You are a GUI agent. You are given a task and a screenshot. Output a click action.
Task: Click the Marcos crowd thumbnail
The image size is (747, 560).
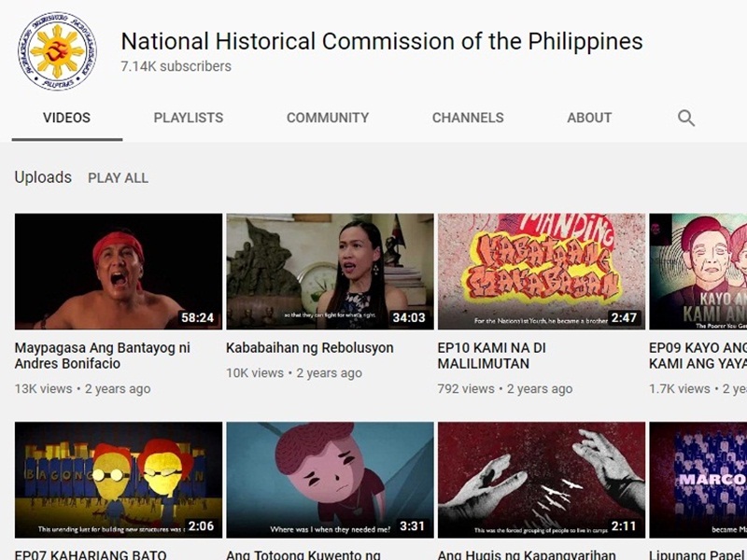(x=698, y=480)
